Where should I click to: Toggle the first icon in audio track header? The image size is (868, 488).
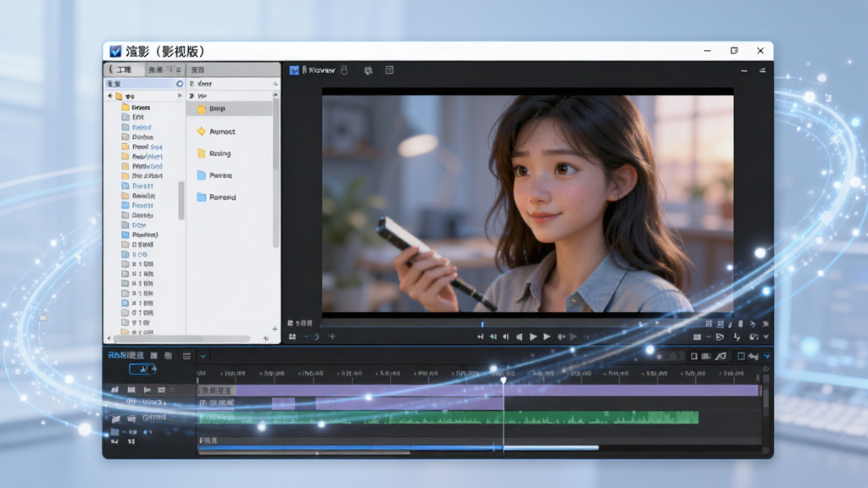point(115,419)
